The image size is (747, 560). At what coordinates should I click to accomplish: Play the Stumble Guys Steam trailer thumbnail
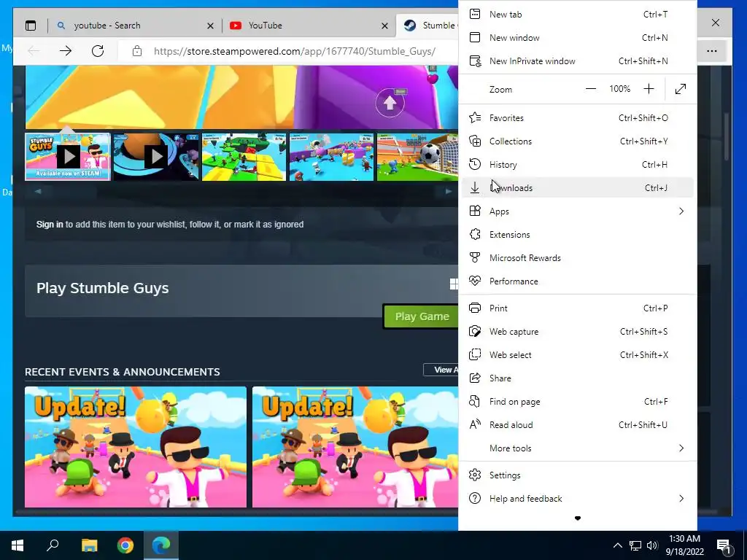(68, 157)
